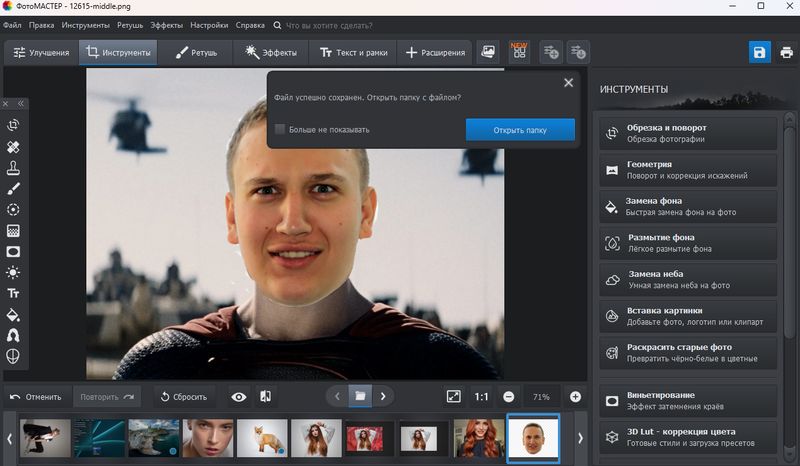Toggle the before/after comparison view
800x466 pixels.
(x=265, y=397)
